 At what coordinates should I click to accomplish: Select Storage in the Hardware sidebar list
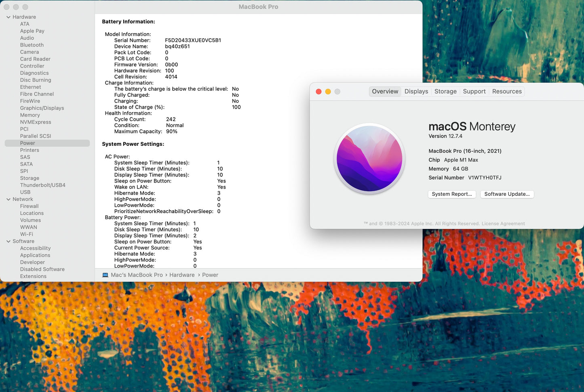click(x=30, y=178)
